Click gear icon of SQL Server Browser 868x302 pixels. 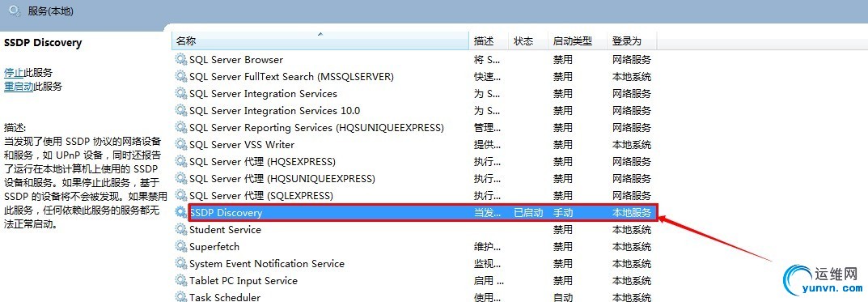pyautogui.click(x=181, y=59)
